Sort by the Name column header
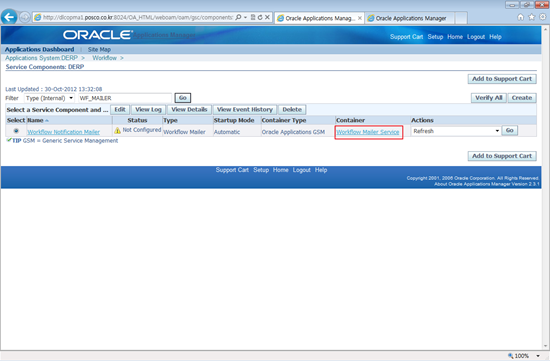Screen dimensions: 550x361 [x=35, y=120]
